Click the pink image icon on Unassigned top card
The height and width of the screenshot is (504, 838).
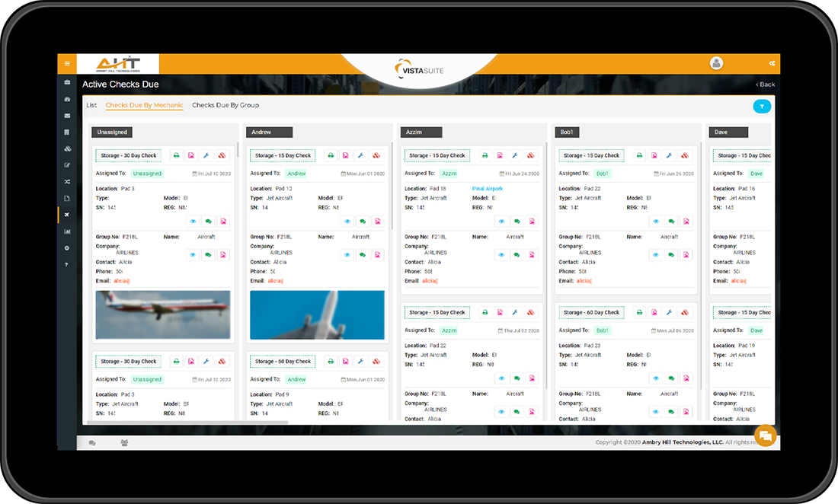click(x=191, y=155)
